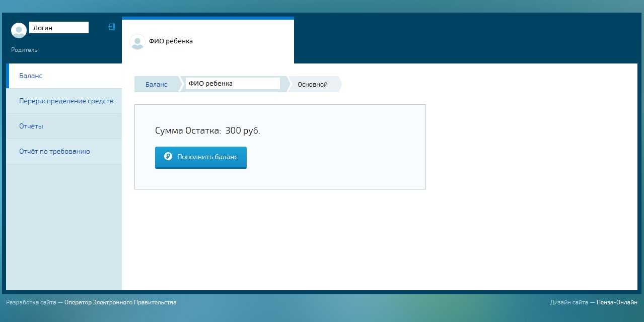Follow the Пенза-Онлайн footer link

617,302
